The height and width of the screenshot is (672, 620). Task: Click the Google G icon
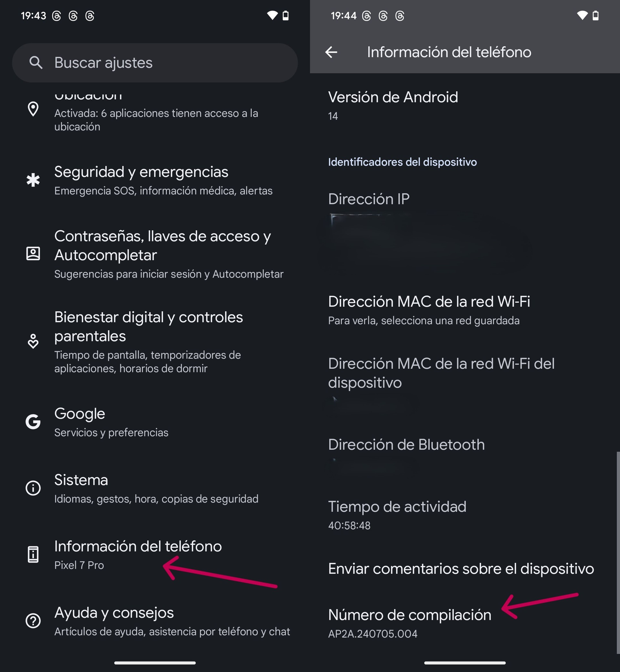point(33,422)
